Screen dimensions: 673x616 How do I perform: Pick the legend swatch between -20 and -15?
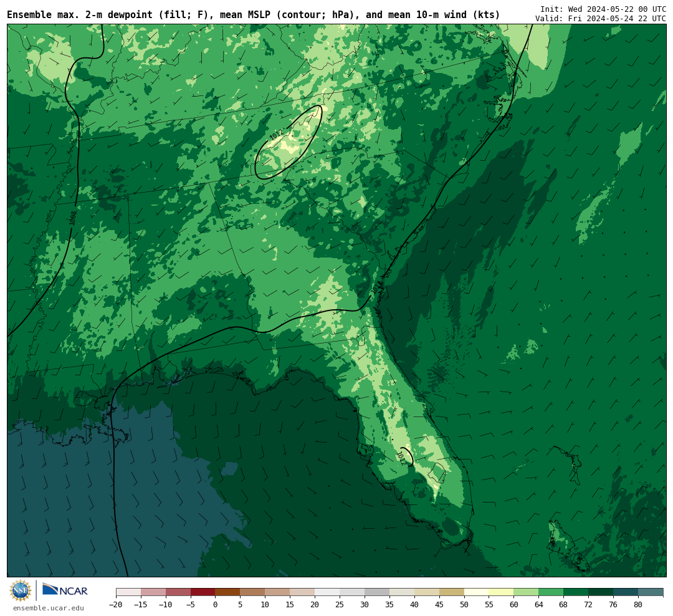(x=128, y=592)
